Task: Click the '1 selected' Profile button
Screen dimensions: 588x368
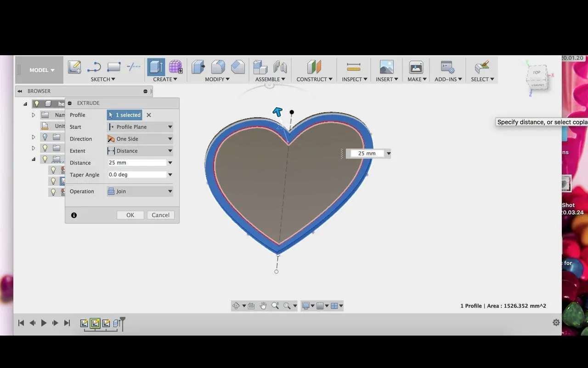Action: [x=124, y=115]
